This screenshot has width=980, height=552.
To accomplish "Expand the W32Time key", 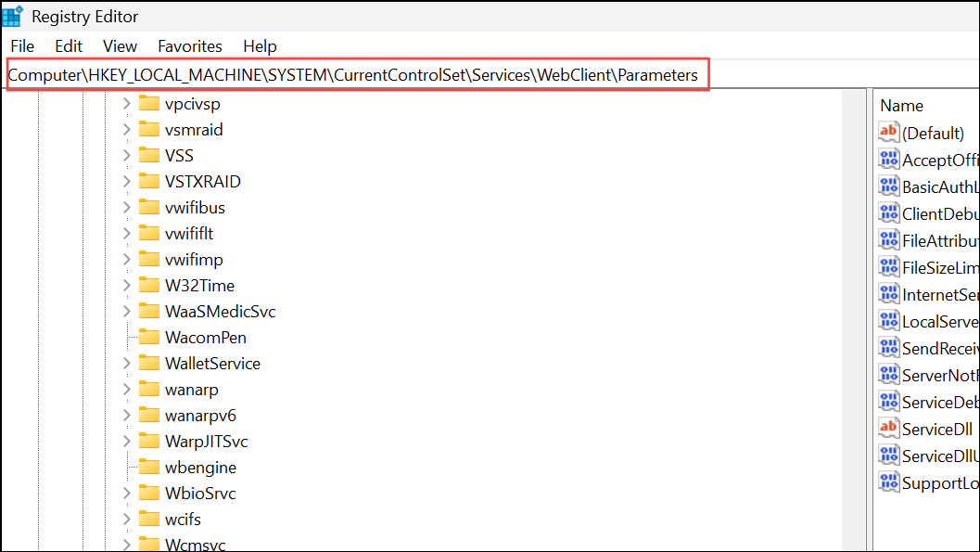I will click(x=127, y=286).
